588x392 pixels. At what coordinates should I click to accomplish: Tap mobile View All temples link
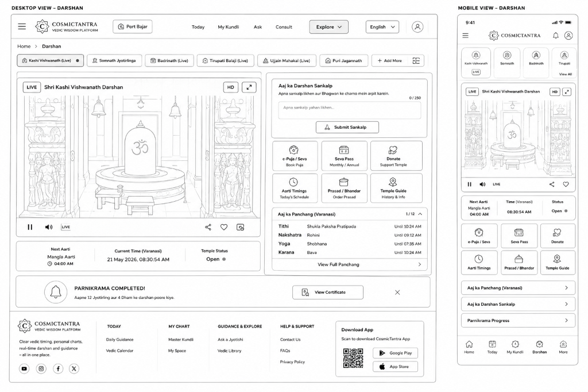pyautogui.click(x=566, y=74)
